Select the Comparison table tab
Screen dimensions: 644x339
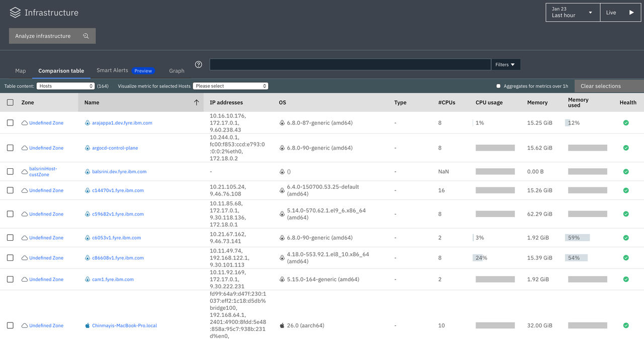click(x=61, y=71)
